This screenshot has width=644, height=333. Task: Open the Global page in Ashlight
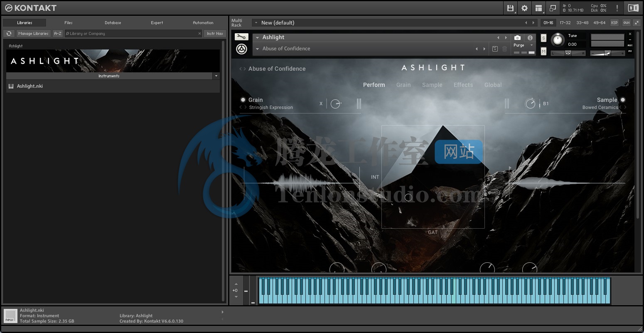(493, 85)
